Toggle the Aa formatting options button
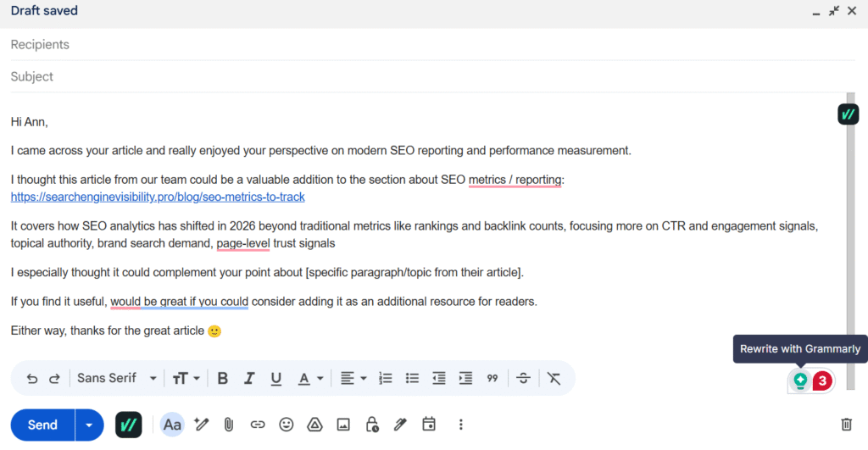This screenshot has height=450, width=868. tap(171, 425)
